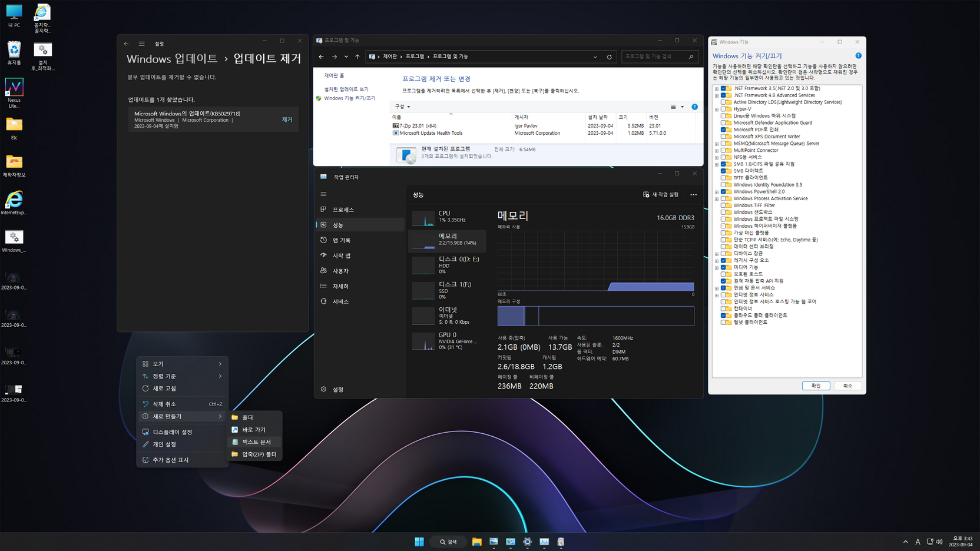
Task: Open the 사용자 page in Task Manager
Action: click(x=360, y=271)
